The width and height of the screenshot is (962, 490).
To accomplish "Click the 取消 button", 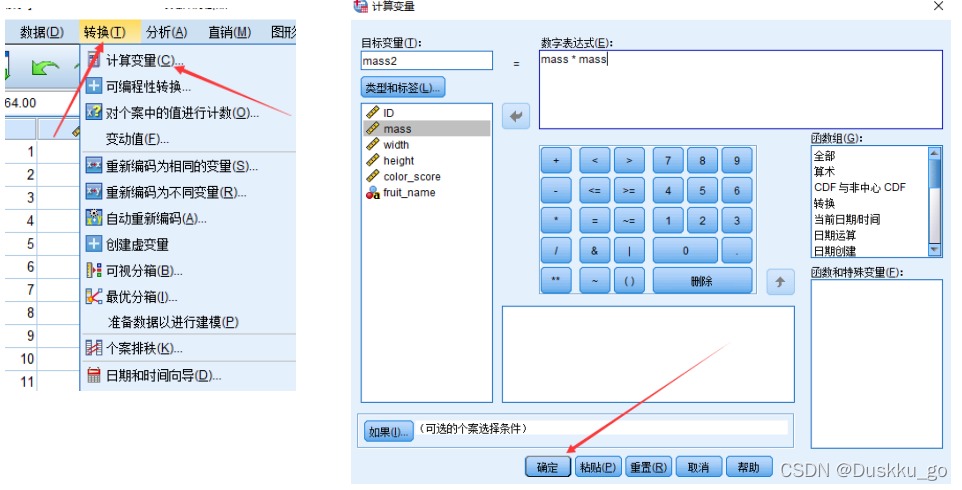I will tap(698, 467).
